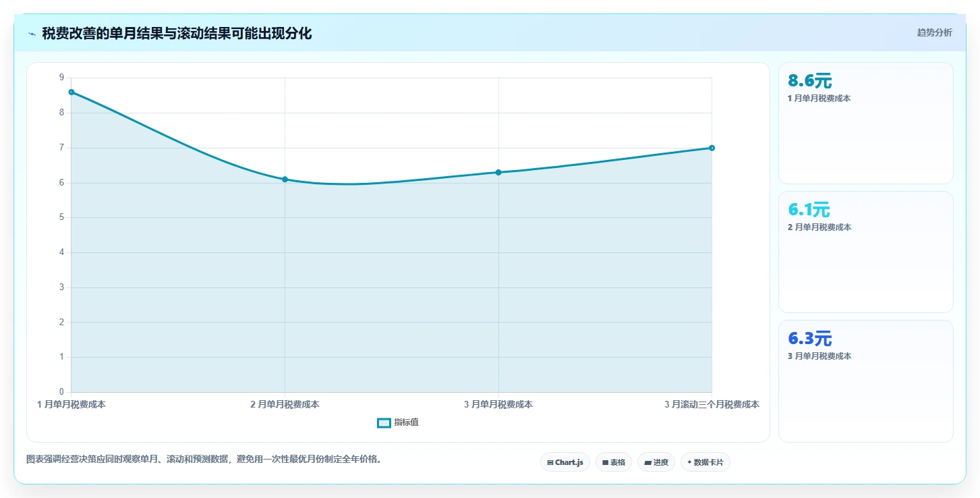Viewport: 980px width, 498px height.
Task: Click y-axis tick label 5
Action: tap(61, 217)
